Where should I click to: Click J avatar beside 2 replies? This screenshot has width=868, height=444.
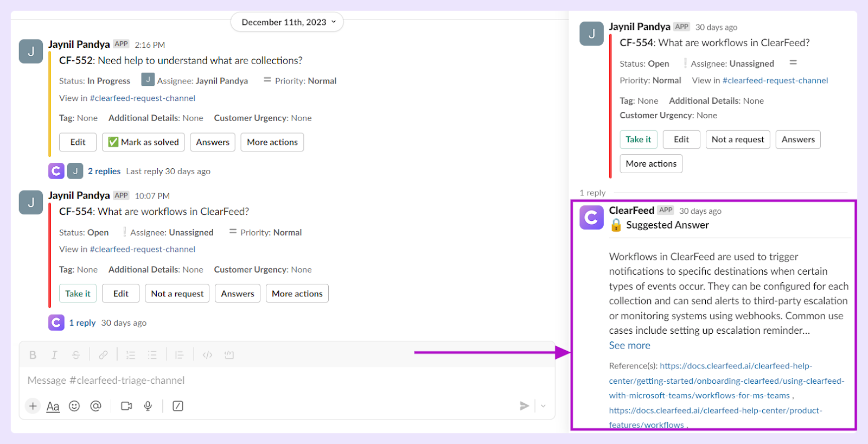pyautogui.click(x=75, y=171)
